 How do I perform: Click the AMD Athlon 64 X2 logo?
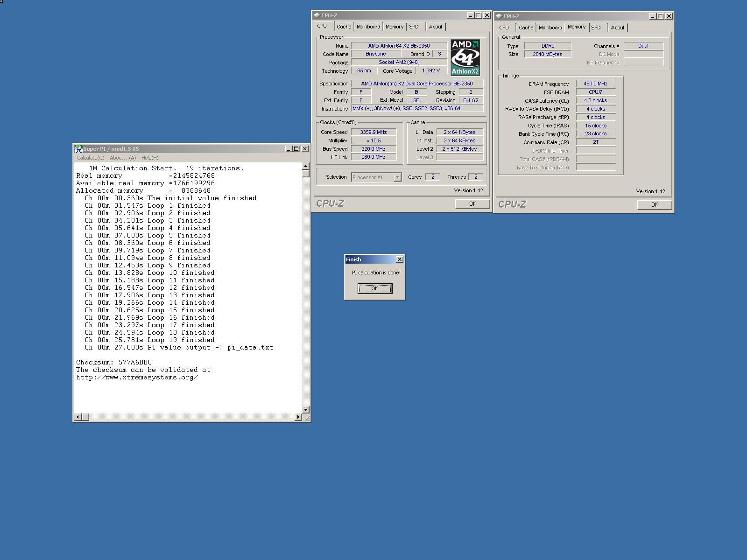coord(465,57)
